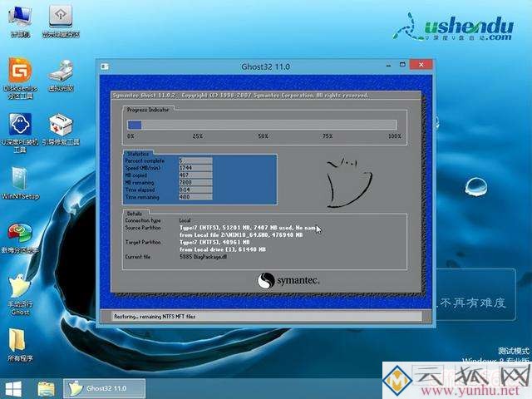532x399 pixels.
Task: Click the Connection type value Local
Action: coord(185,220)
